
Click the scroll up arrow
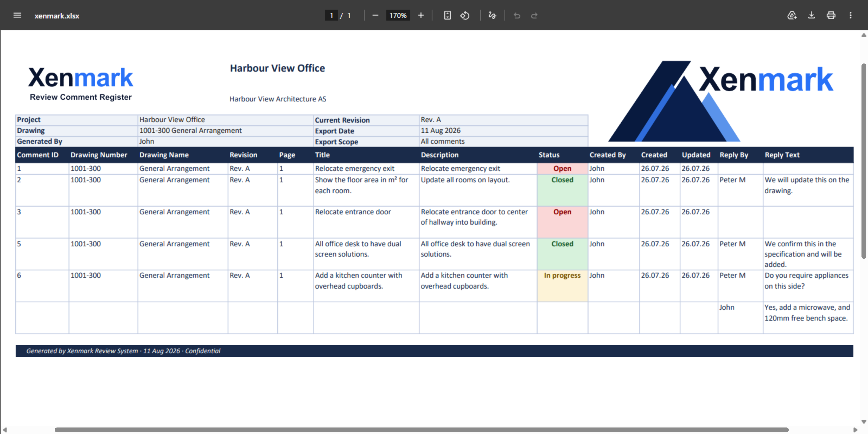(864, 35)
